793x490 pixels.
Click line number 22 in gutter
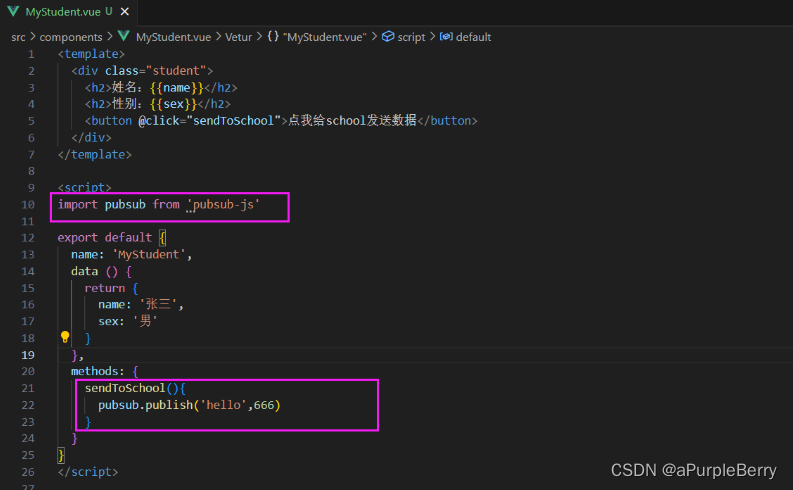tap(28, 405)
